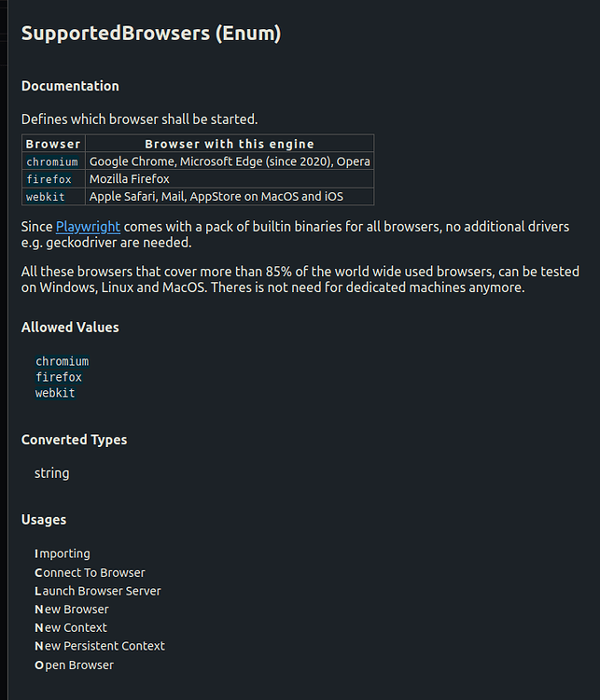Click the Allowed Values heading

(70, 328)
